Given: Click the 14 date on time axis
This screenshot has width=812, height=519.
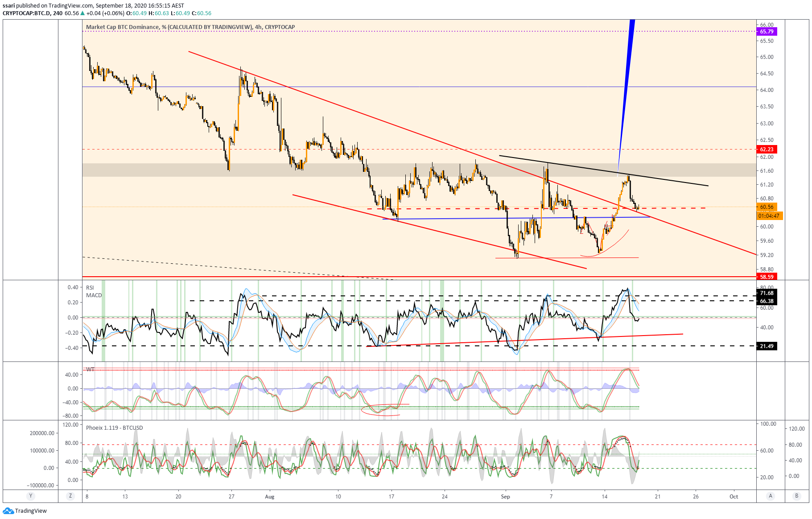Looking at the screenshot, I should [604, 496].
